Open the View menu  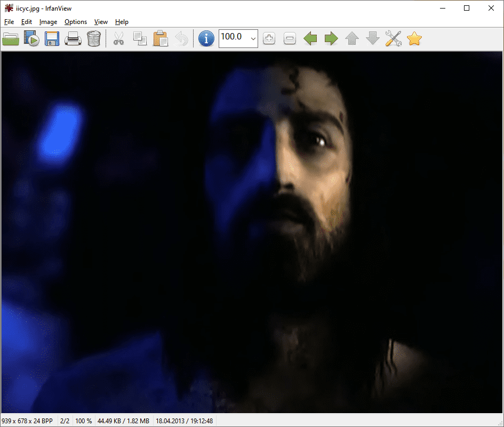click(x=101, y=22)
